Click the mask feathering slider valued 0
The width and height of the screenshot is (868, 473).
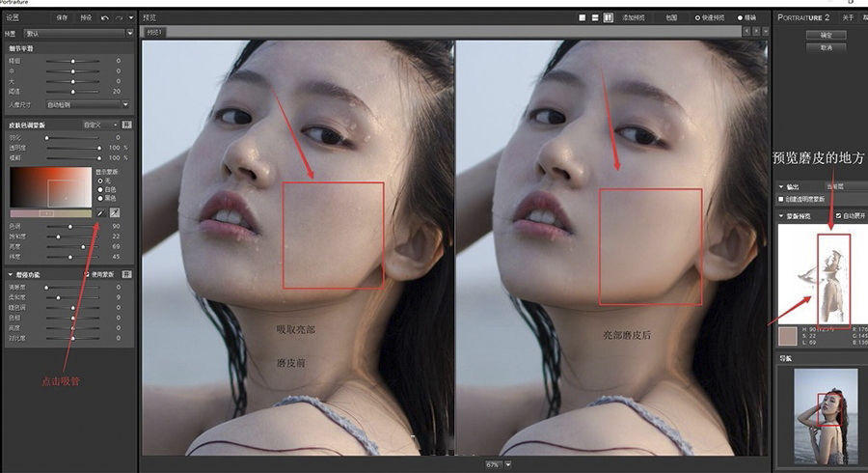point(72,137)
